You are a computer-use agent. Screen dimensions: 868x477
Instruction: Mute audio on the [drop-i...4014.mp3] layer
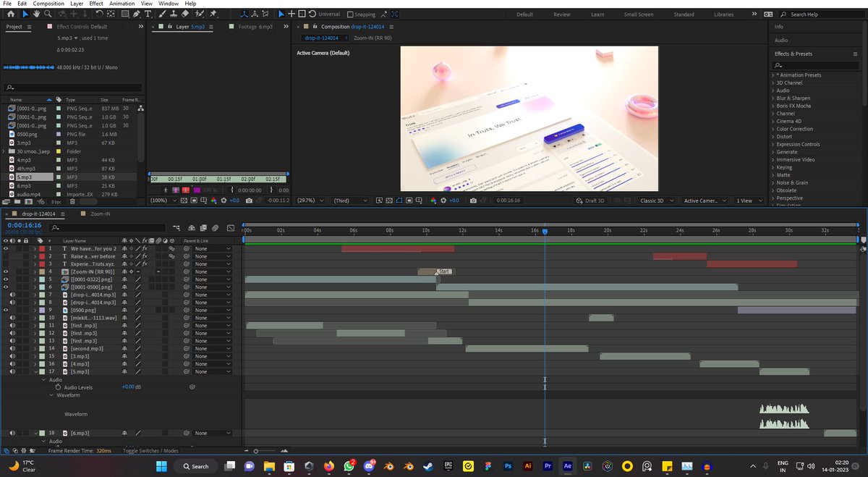click(12, 294)
